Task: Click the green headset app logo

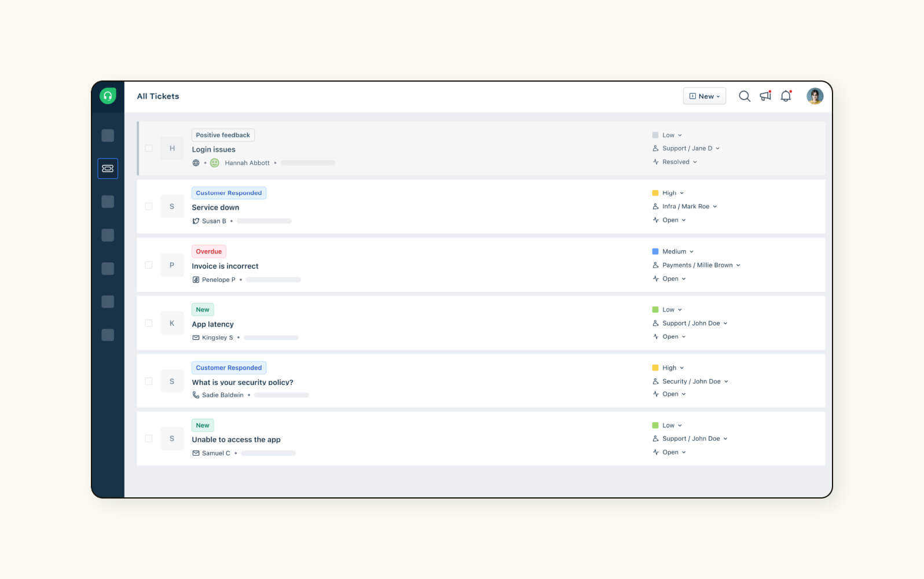Action: pyautogui.click(x=108, y=96)
